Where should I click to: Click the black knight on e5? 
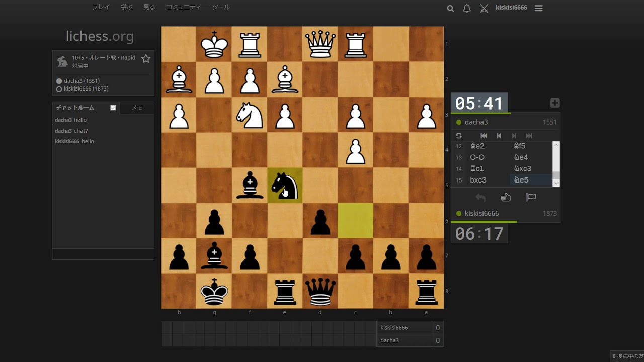click(x=285, y=185)
